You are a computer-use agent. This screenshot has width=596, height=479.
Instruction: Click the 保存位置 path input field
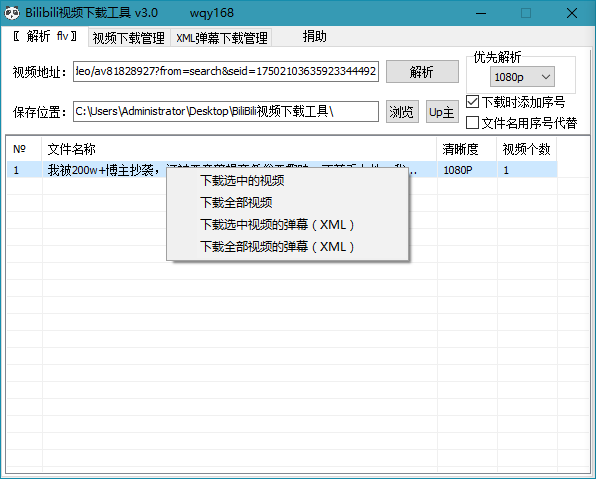tap(226, 111)
